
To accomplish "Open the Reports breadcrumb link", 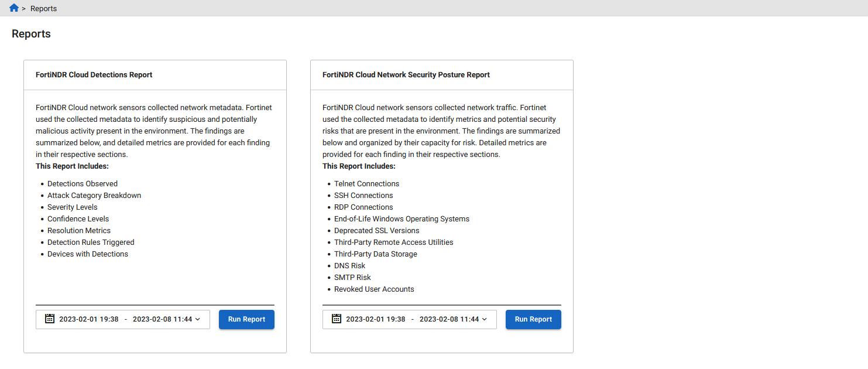I will coord(43,8).
